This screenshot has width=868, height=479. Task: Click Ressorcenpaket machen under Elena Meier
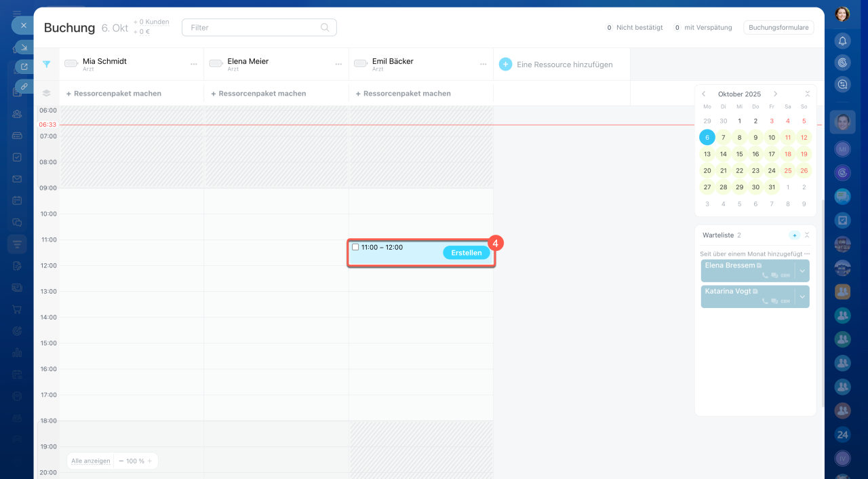coord(258,94)
